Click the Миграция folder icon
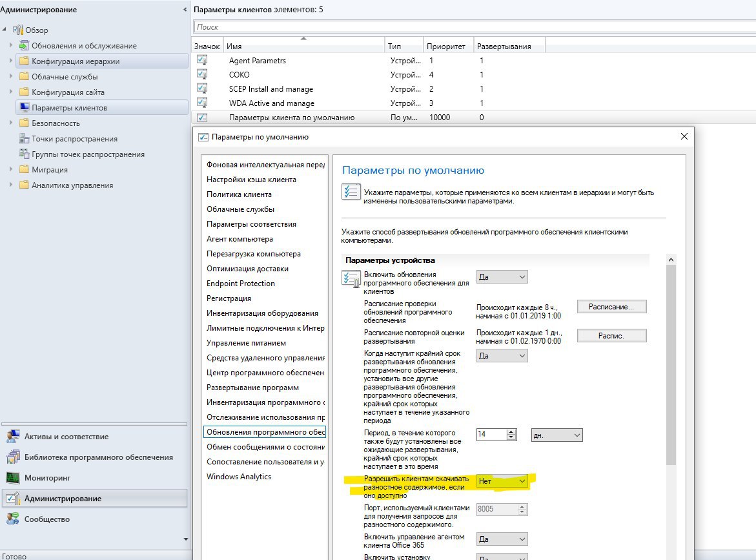756x560 pixels. (24, 169)
